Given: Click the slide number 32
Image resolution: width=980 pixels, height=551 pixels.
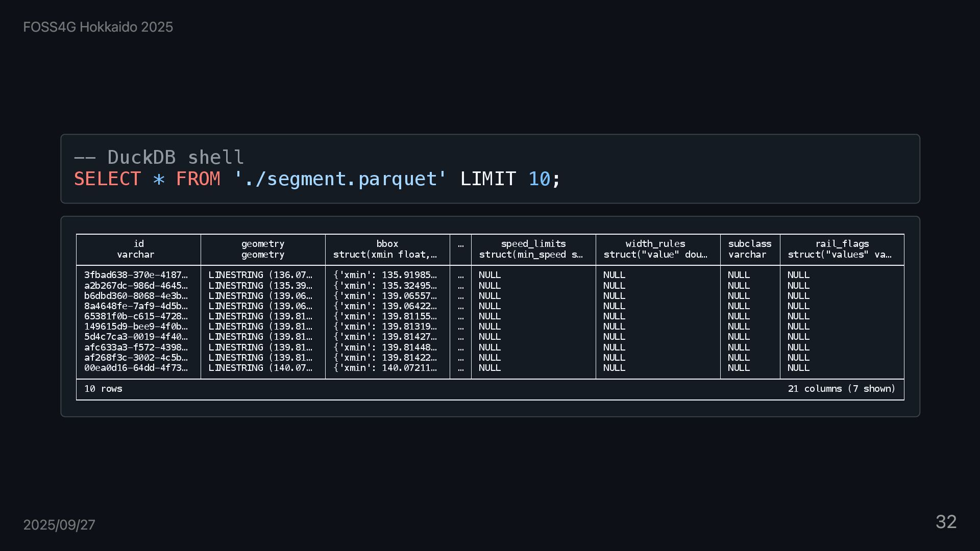Looking at the screenshot, I should click(x=946, y=522).
